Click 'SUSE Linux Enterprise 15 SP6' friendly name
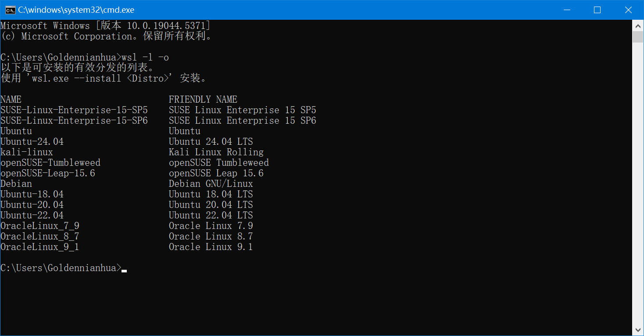This screenshot has width=644, height=336. pos(243,121)
